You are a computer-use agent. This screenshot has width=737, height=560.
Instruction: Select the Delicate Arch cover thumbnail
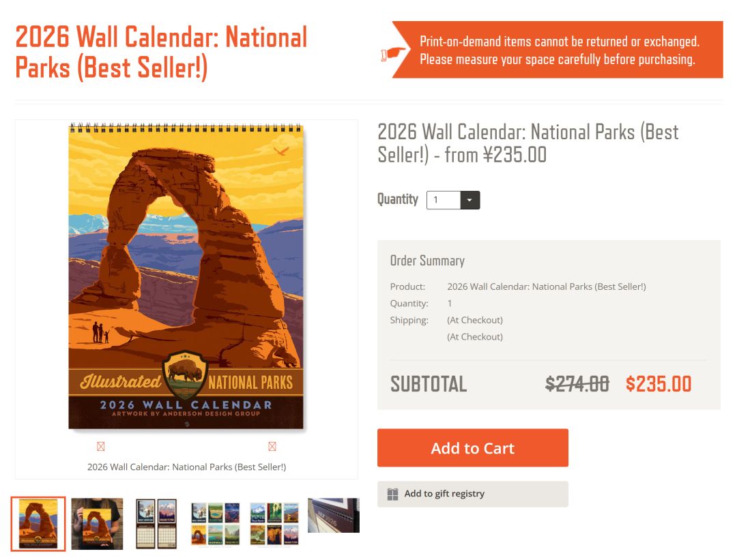pyautogui.click(x=38, y=524)
